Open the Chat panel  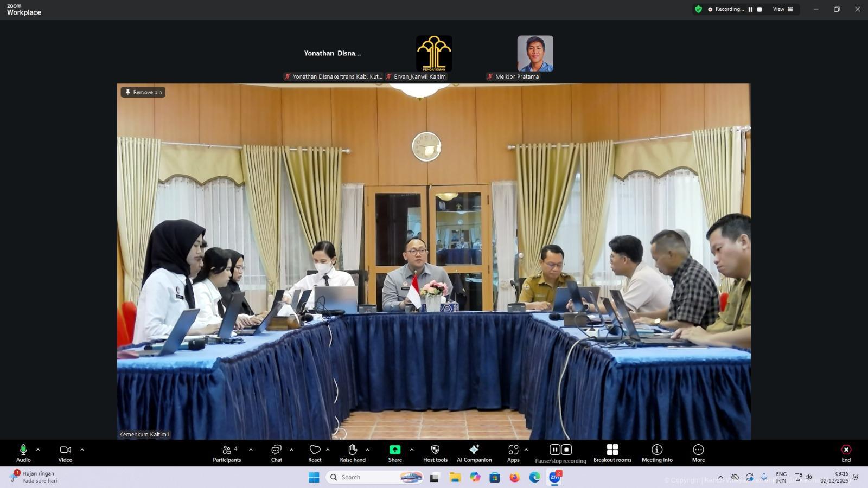[276, 453]
